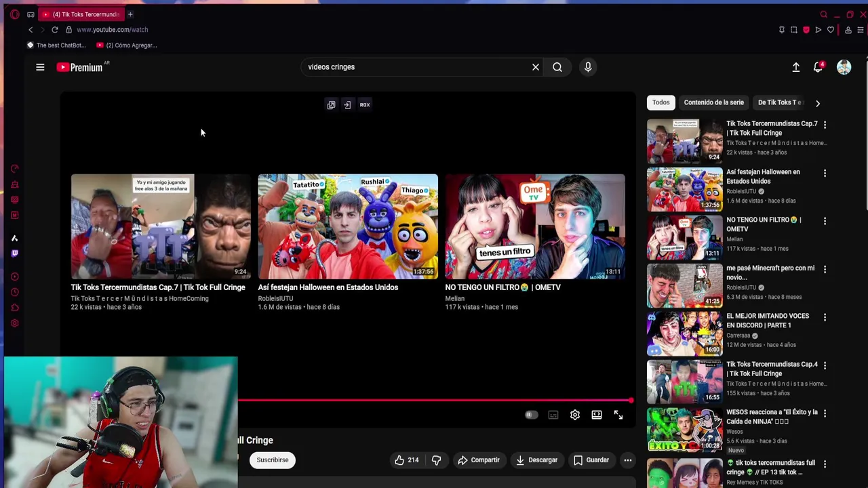Switch the player to theater mode

597,415
